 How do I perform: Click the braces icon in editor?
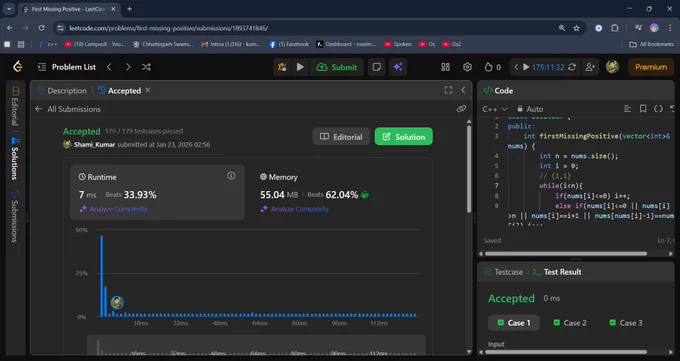coord(658,108)
